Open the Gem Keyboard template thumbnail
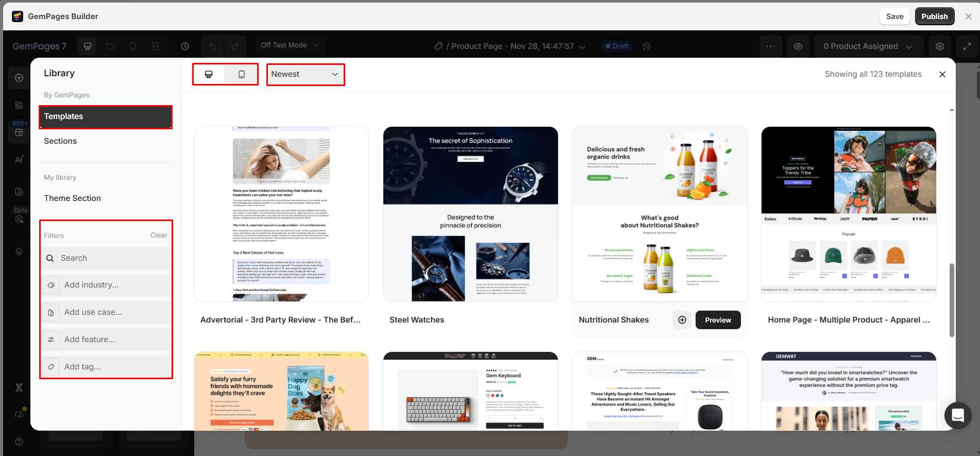 (470, 391)
